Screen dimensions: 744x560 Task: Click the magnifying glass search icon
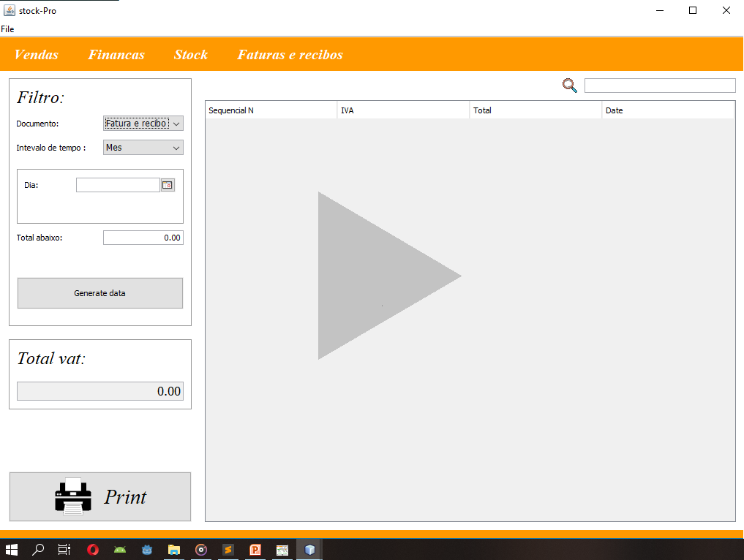point(569,86)
